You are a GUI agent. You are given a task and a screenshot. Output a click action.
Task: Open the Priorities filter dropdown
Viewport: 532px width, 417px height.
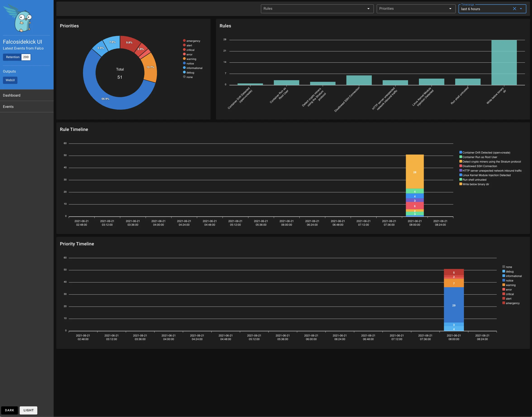[x=416, y=9]
